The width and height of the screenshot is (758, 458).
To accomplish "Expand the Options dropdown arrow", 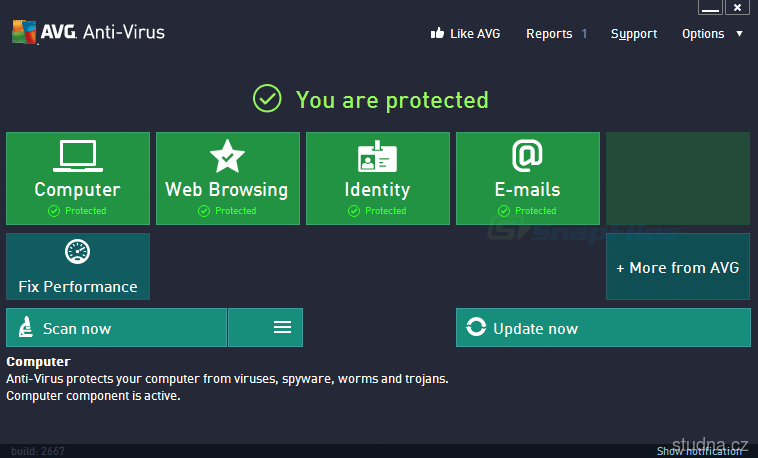I will [739, 34].
